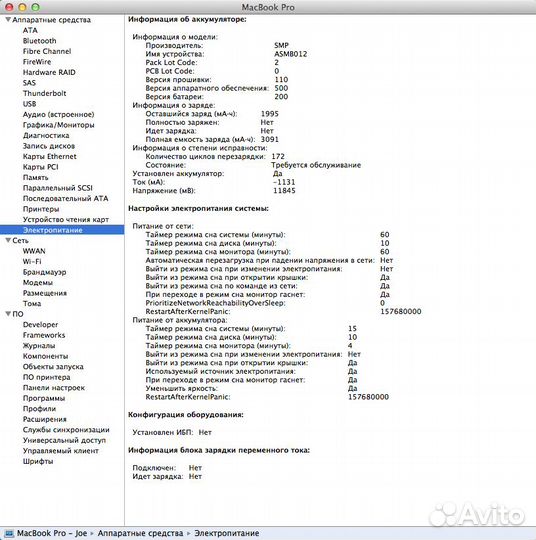This screenshot has width=536, height=540.
Task: Select Wi-Fi in the sidebar
Action: (x=32, y=261)
